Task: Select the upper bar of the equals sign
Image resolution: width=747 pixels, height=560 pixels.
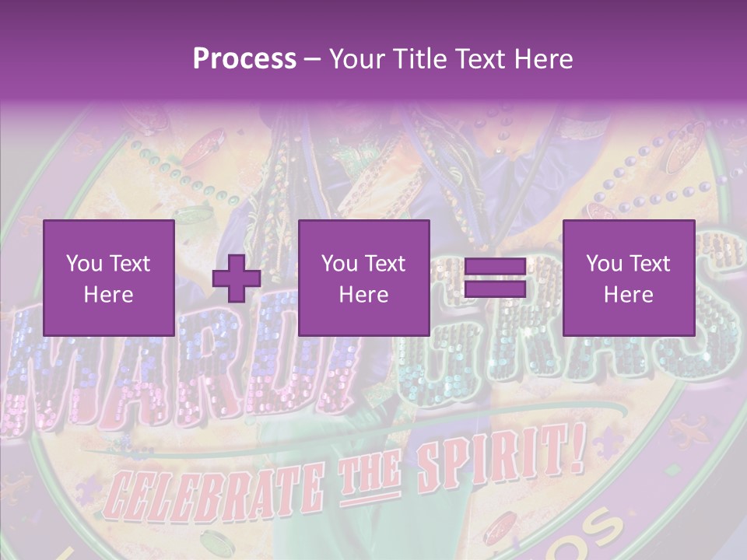Action: (495, 267)
